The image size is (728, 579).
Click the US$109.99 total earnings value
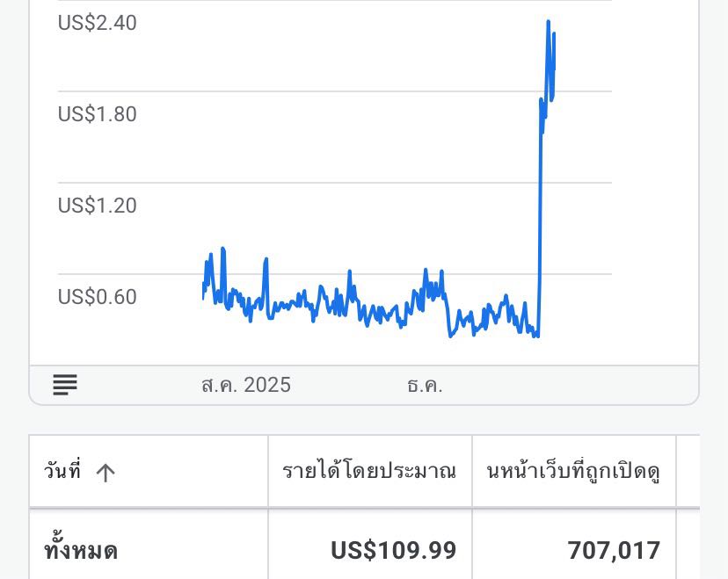[x=393, y=551]
